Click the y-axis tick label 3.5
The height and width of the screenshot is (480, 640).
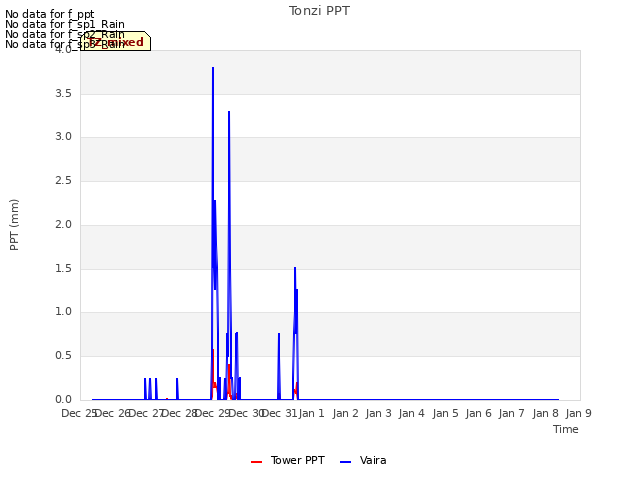63,93
